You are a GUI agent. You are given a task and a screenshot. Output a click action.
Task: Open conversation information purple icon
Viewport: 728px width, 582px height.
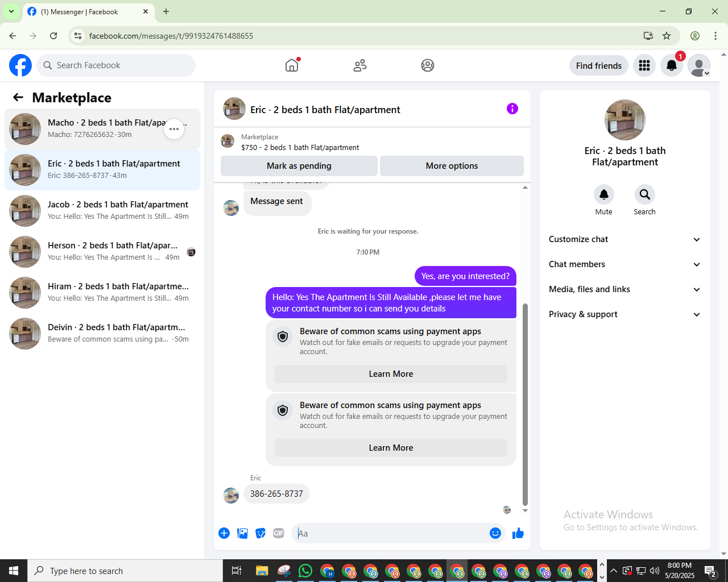click(512, 109)
